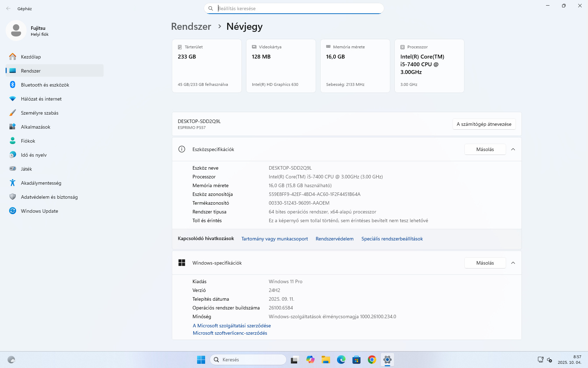
Task: Open Tartomány vagy munkacsoport link
Action: (275, 239)
